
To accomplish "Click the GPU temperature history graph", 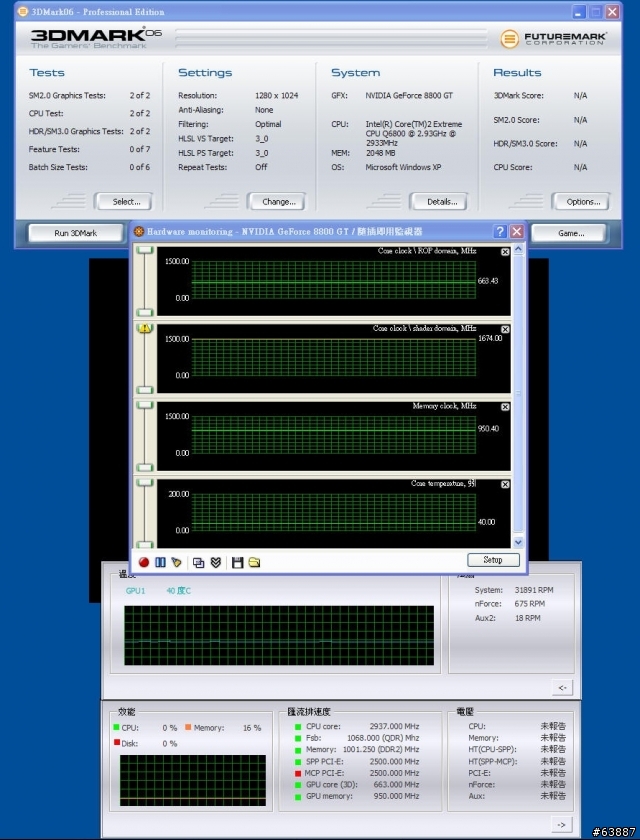I will pyautogui.click(x=279, y=635).
